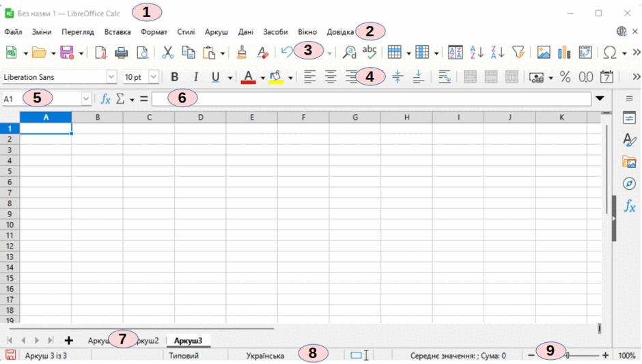Image resolution: width=642 pixels, height=364 pixels.
Task: Open sidebar Styles panel
Action: pyautogui.click(x=629, y=139)
